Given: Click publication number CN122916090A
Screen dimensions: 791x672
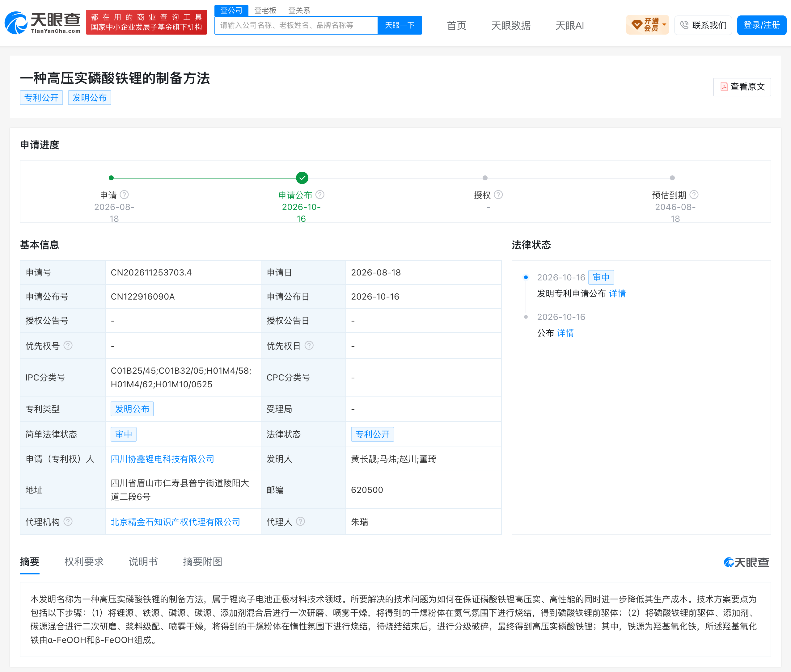Looking at the screenshot, I should pos(142,296).
